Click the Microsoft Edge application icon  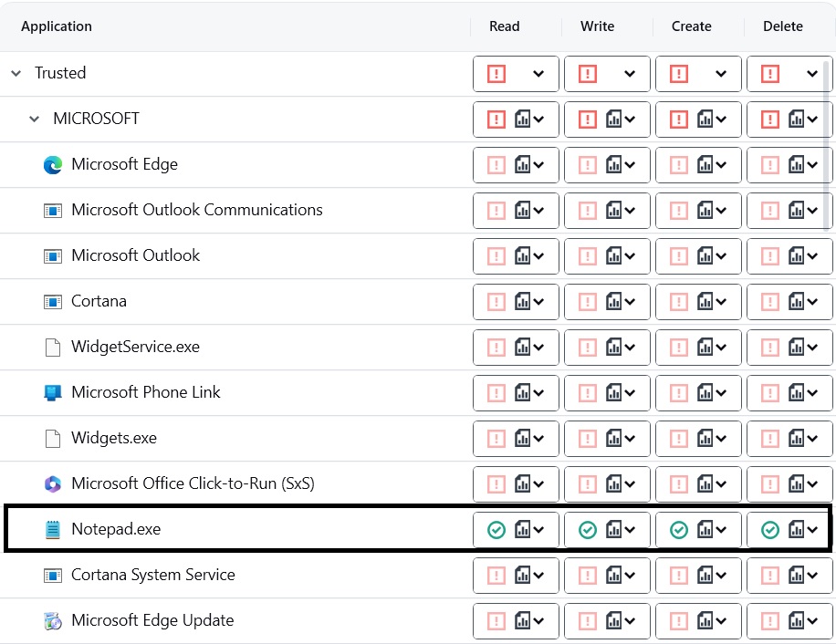click(53, 165)
